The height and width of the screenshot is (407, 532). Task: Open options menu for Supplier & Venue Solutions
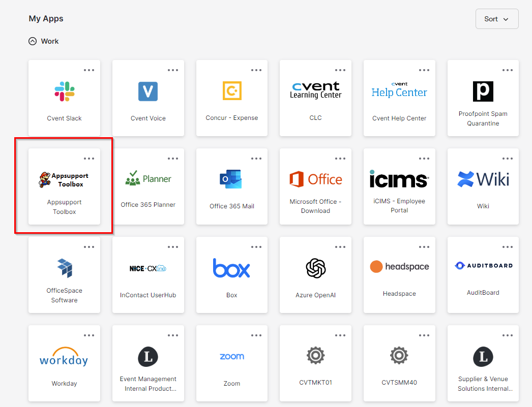tap(507, 335)
